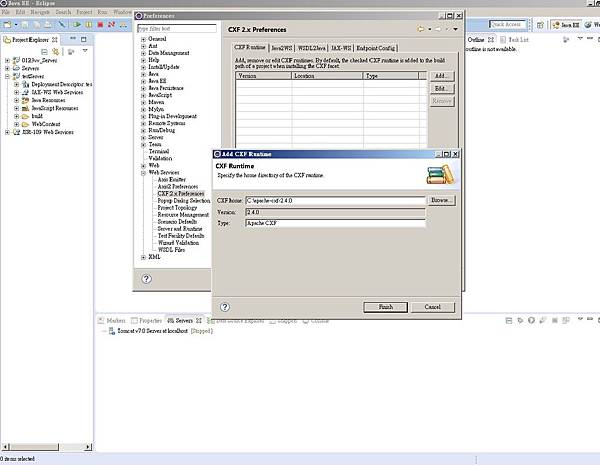The width and height of the screenshot is (600, 465).
Task: Click the CXF home path field
Action: pos(335,201)
